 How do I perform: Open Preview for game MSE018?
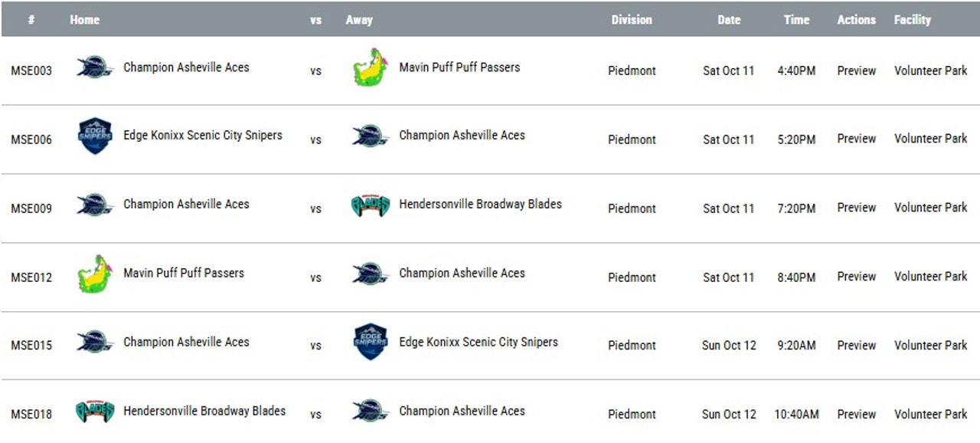click(856, 414)
